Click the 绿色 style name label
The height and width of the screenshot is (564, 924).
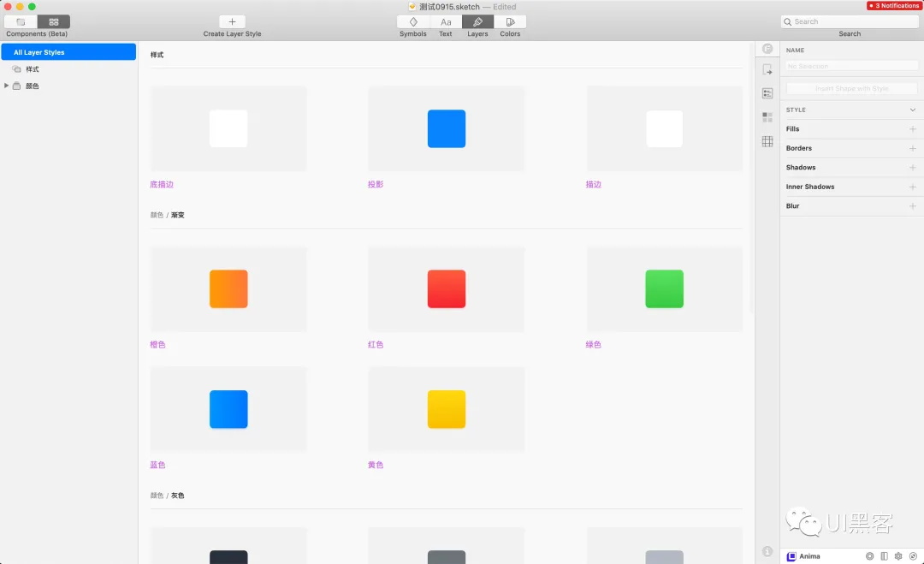[594, 345]
